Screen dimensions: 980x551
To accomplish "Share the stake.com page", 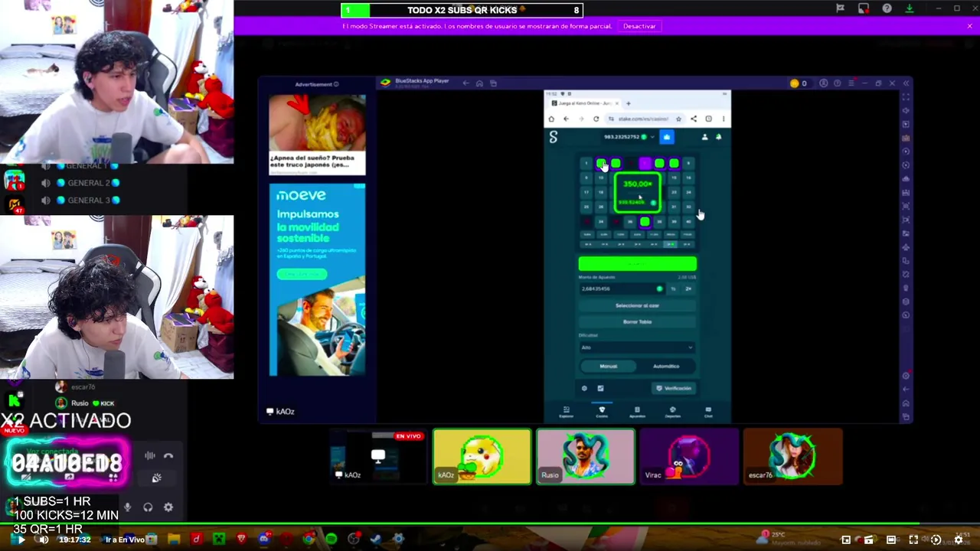I will (694, 119).
